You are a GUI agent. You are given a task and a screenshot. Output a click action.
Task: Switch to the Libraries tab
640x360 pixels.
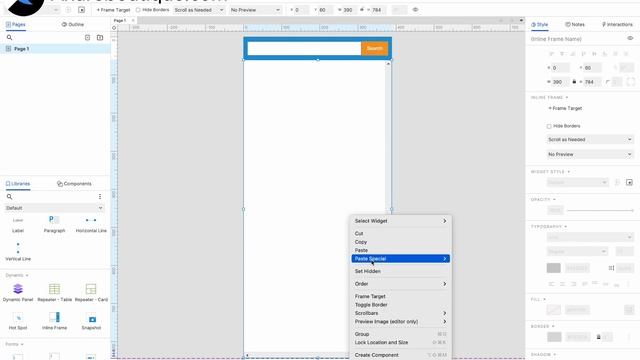18,184
